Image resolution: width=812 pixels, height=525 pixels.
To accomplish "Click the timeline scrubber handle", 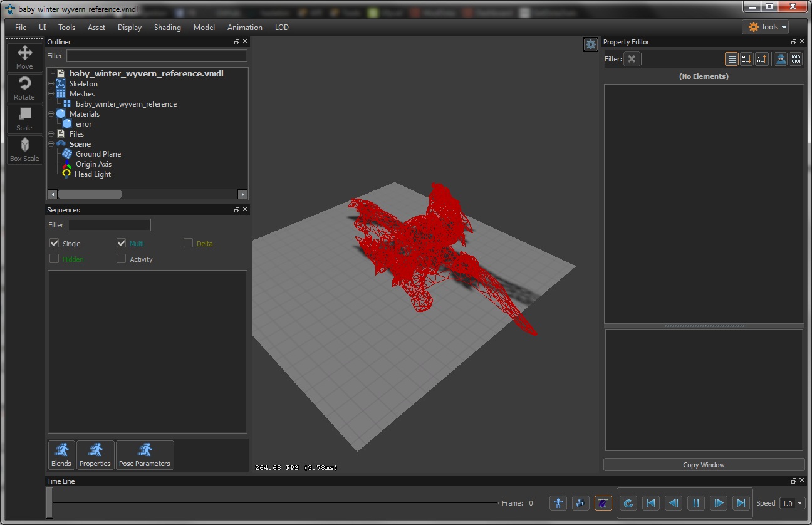I will point(49,503).
